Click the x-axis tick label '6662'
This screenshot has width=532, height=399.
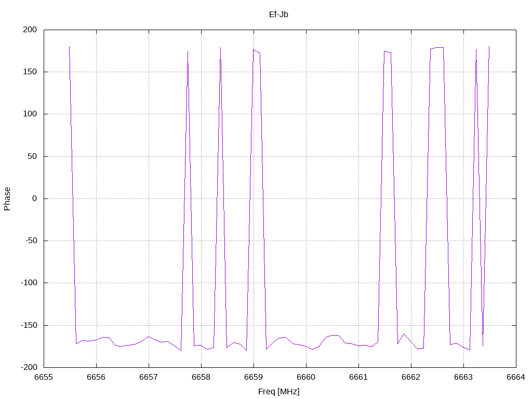click(411, 377)
